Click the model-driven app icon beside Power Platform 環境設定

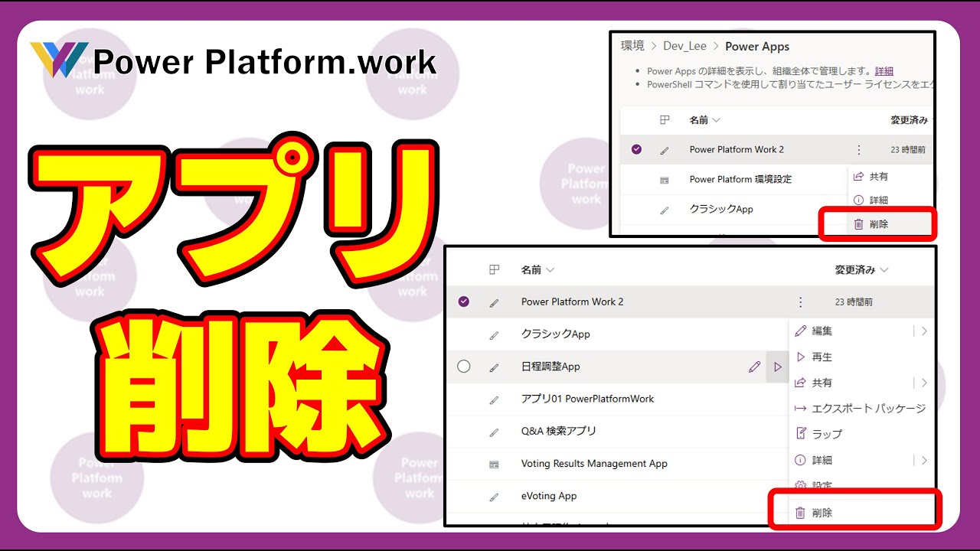click(x=665, y=180)
